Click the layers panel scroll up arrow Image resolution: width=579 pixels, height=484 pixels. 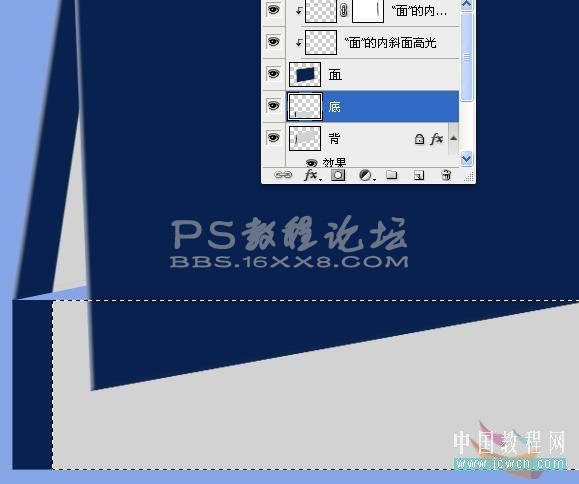466,4
